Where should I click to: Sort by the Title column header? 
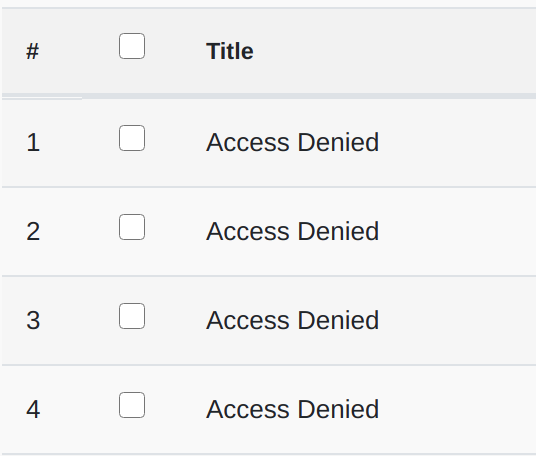click(230, 51)
